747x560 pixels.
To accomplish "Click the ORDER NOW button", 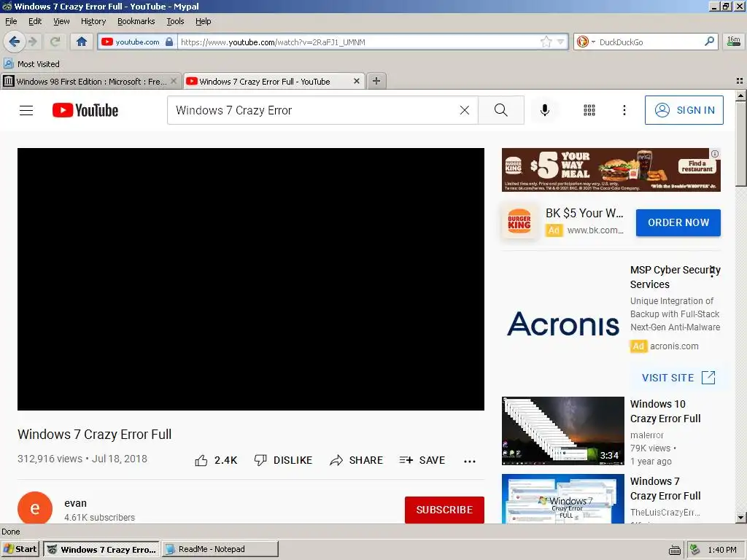I will [x=678, y=222].
